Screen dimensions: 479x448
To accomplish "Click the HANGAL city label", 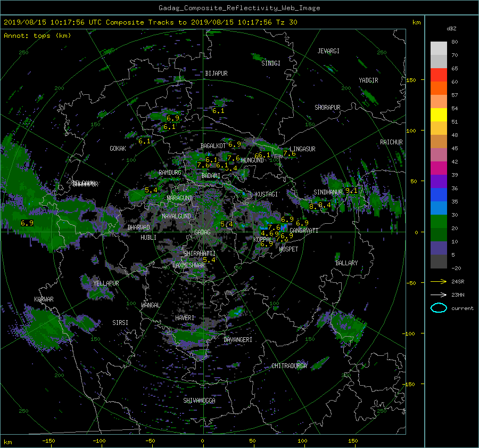I will point(151,305).
